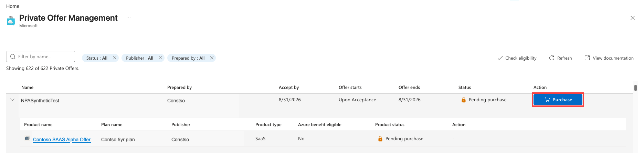Click the vertical scrollbar thumb on the table
This screenshot has width=644, height=153.
click(x=635, y=88)
